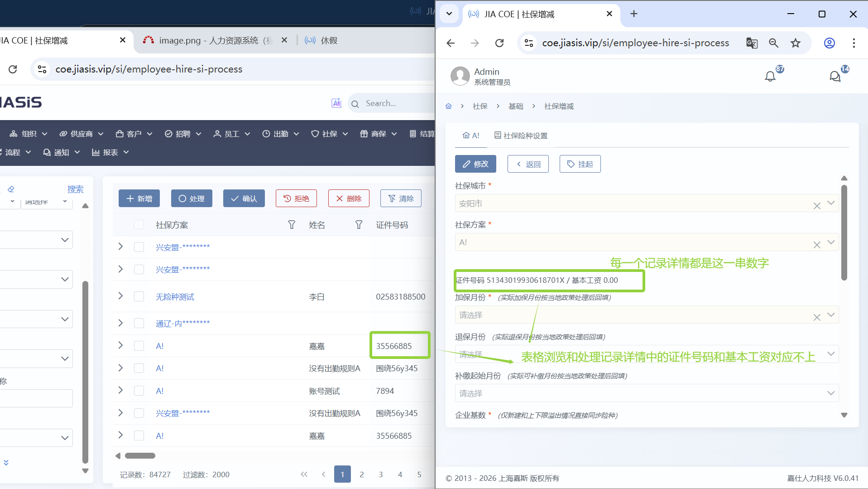Image resolution: width=868 pixels, height=489 pixels.
Task: Click the 修改 button
Action: [475, 164]
